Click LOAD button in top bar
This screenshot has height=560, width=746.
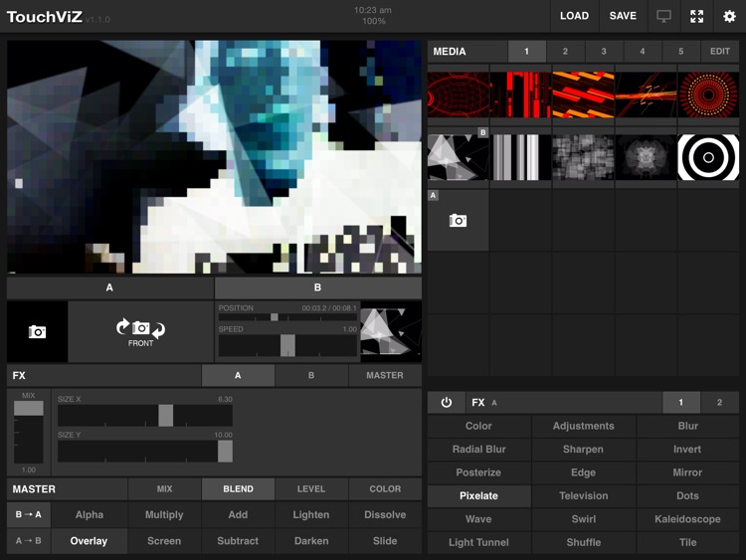click(574, 16)
